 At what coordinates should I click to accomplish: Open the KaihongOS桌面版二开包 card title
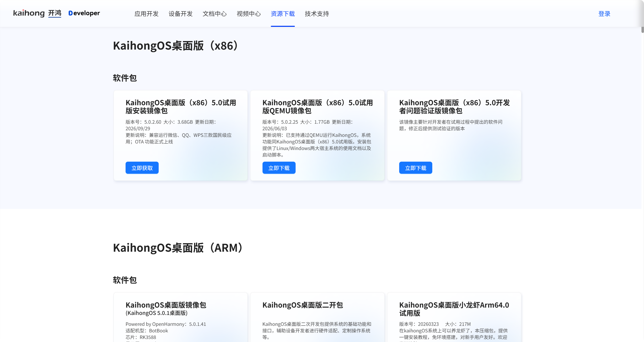point(303,305)
